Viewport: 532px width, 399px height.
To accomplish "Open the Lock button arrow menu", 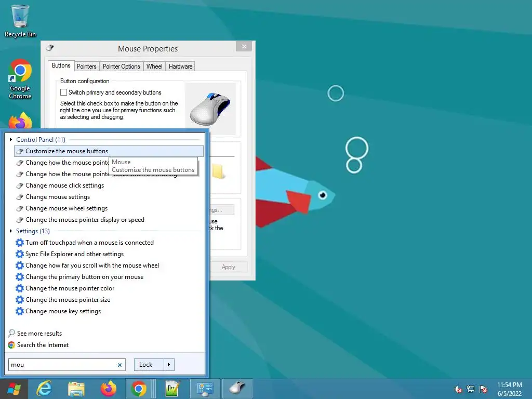I will tap(169, 365).
